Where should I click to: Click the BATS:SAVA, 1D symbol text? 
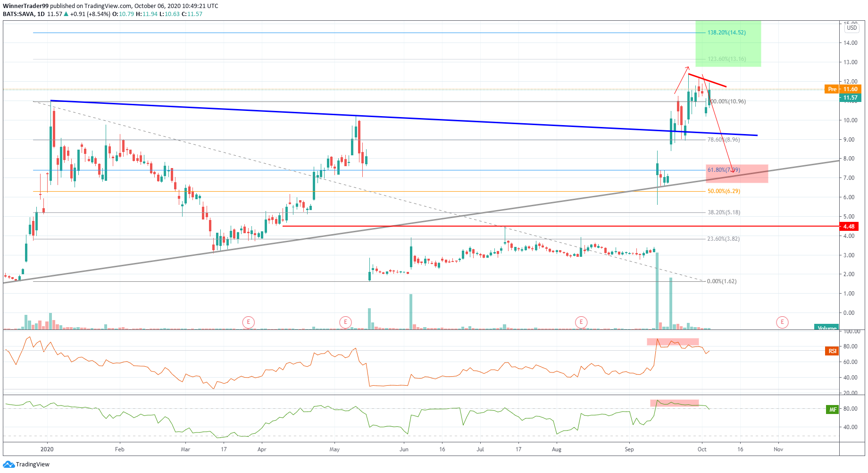click(x=24, y=14)
